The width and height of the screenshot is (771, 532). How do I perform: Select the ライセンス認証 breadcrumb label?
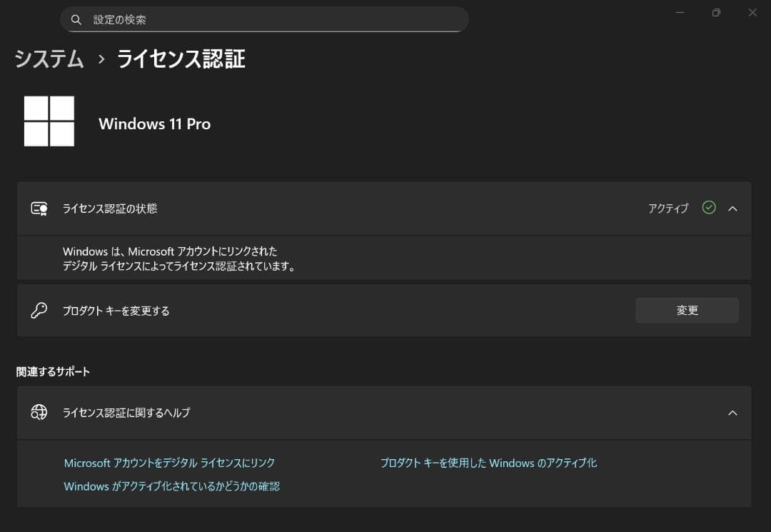(x=181, y=60)
